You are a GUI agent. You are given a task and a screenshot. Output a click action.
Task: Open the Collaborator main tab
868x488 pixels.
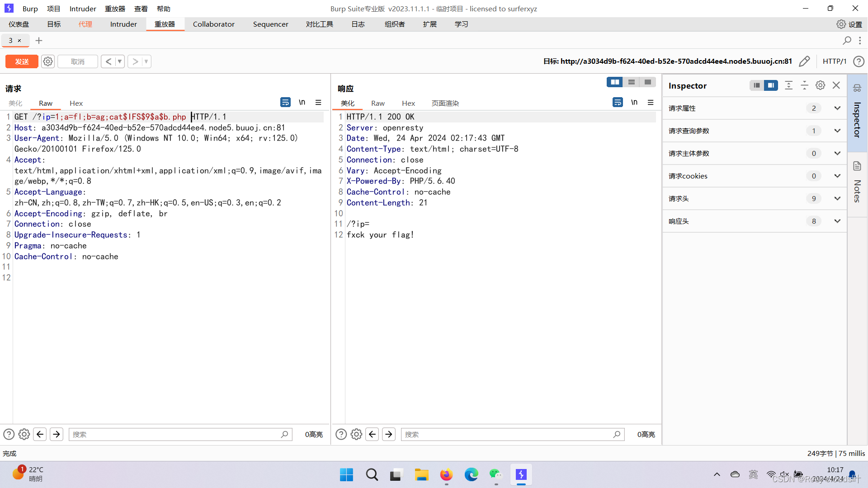pyautogui.click(x=213, y=24)
